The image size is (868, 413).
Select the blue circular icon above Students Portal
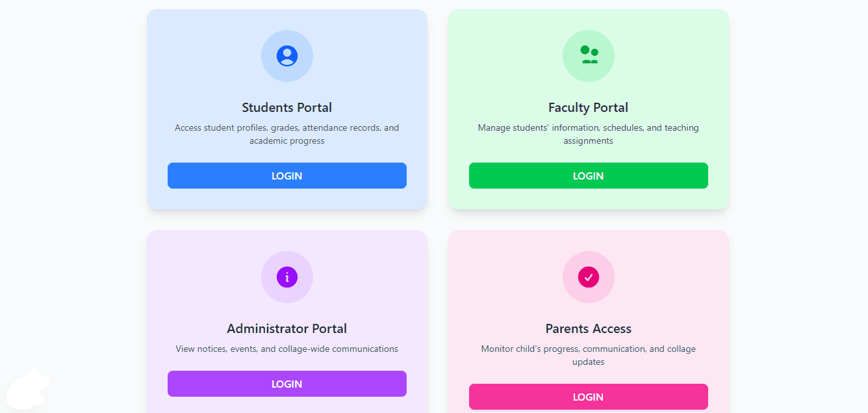[287, 56]
